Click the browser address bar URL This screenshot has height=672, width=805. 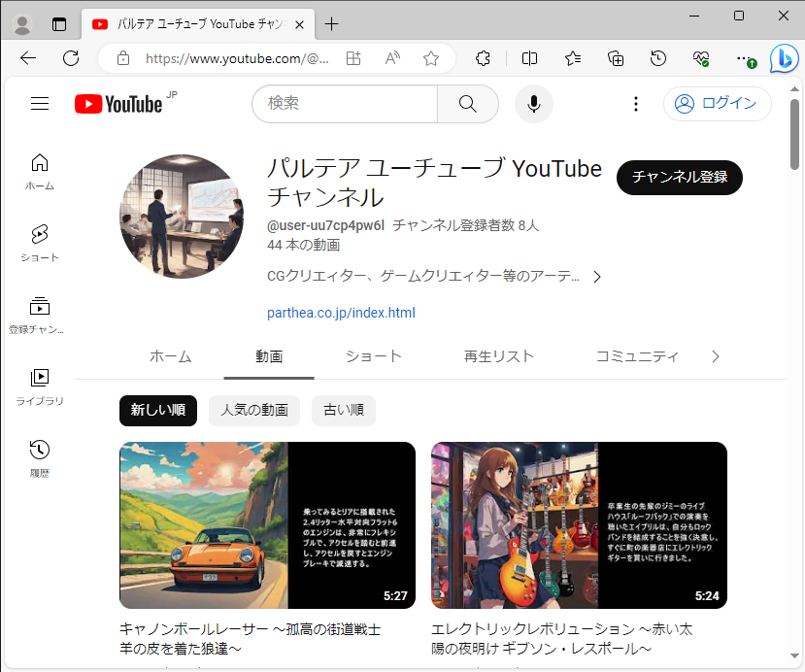tap(237, 58)
